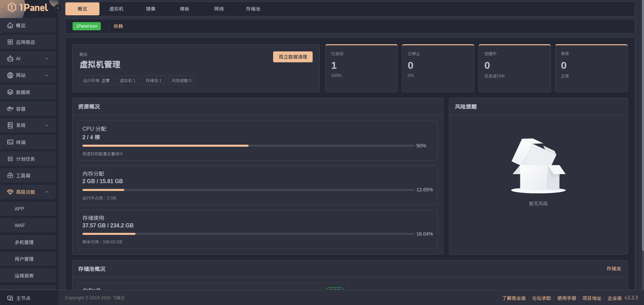The width and height of the screenshot is (644, 305).
Task: Switch to the 概览 top tab
Action: tap(82, 9)
